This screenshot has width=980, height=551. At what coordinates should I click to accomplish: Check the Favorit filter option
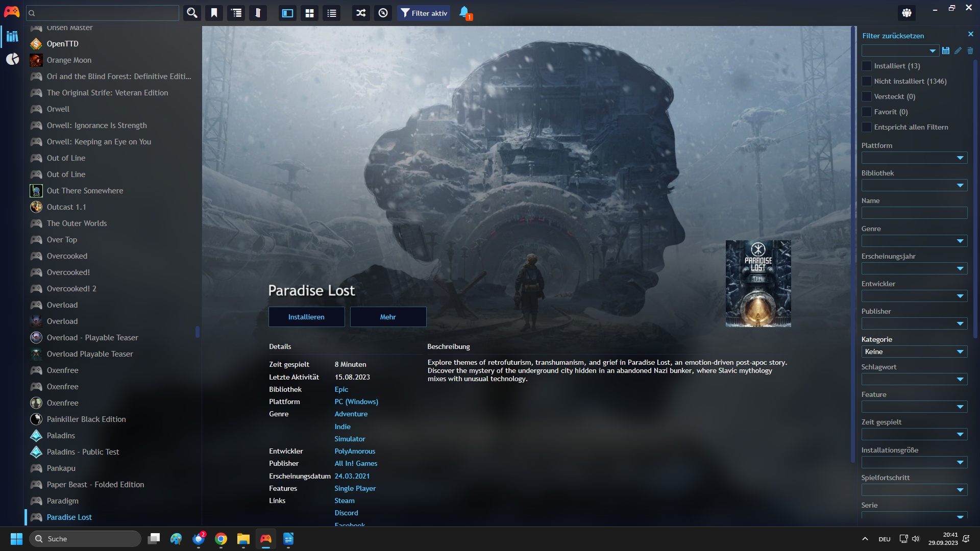(x=866, y=112)
